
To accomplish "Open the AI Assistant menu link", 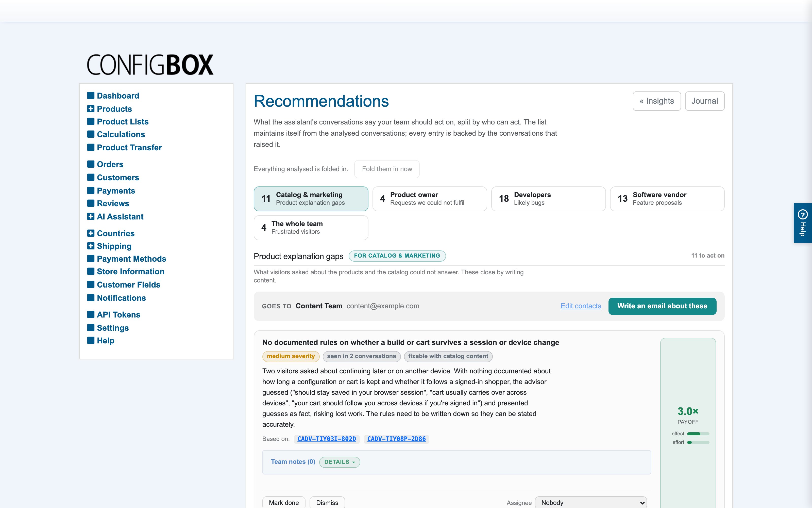I will pos(120,217).
